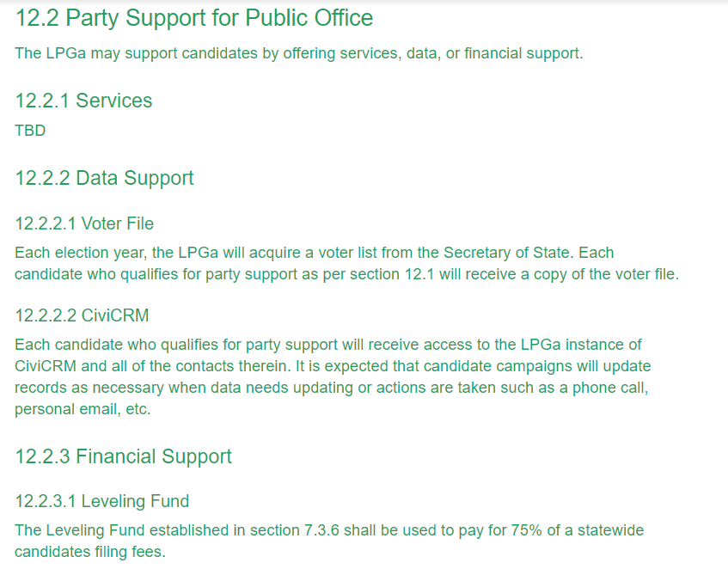Click the '75%' figure in Leveling Fund paragraph
The height and width of the screenshot is (575, 728).
click(x=527, y=530)
